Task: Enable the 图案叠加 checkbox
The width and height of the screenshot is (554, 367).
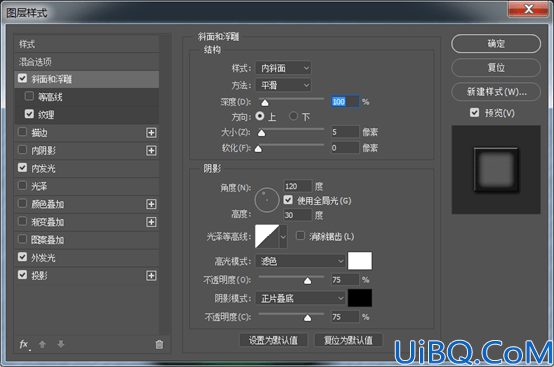Action: pyautogui.click(x=22, y=239)
